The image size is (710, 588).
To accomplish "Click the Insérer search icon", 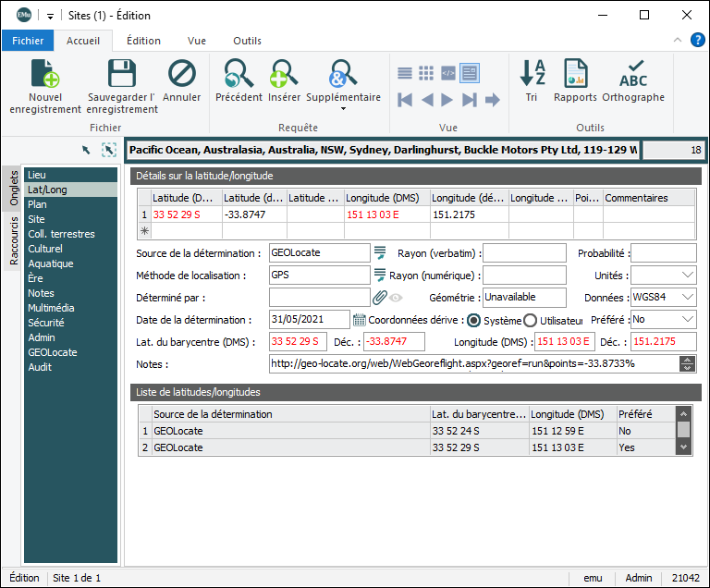I will 284,74.
